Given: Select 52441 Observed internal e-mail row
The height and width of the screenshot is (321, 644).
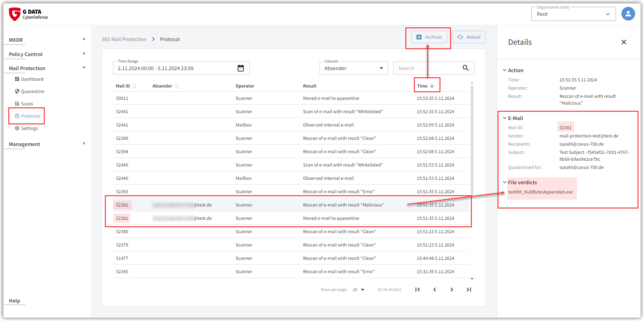Looking at the screenshot, I should (291, 125).
